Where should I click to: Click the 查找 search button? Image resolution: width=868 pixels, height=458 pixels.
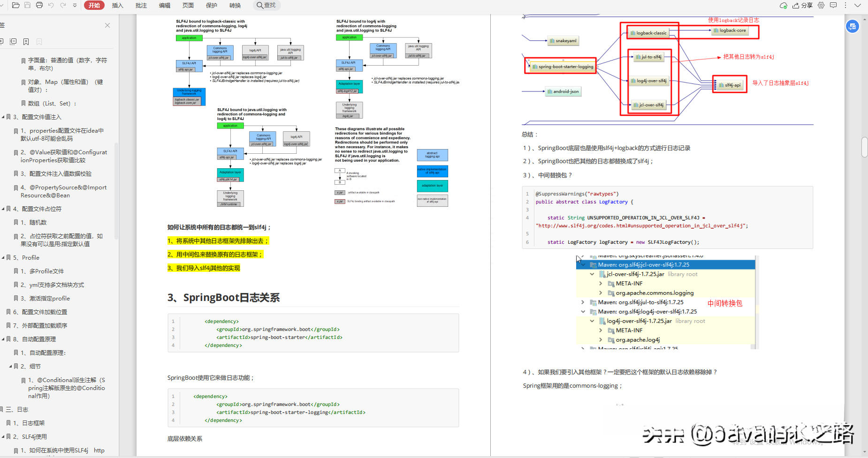pos(266,5)
